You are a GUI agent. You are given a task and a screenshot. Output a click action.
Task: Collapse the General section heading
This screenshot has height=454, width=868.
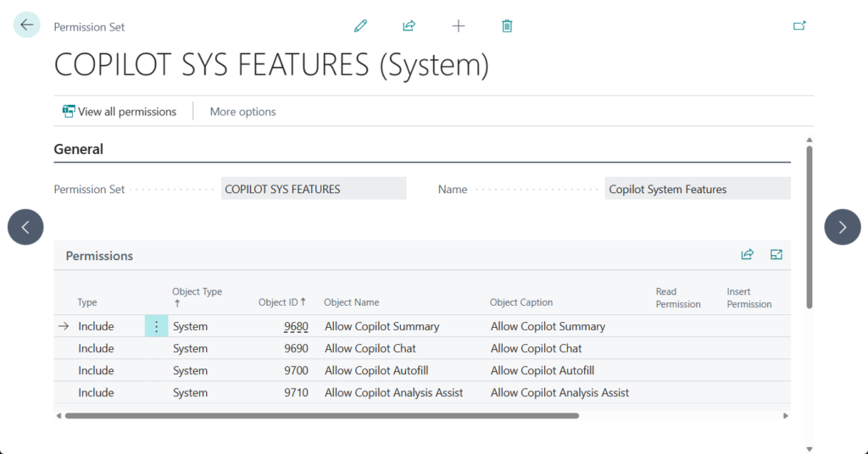point(79,149)
